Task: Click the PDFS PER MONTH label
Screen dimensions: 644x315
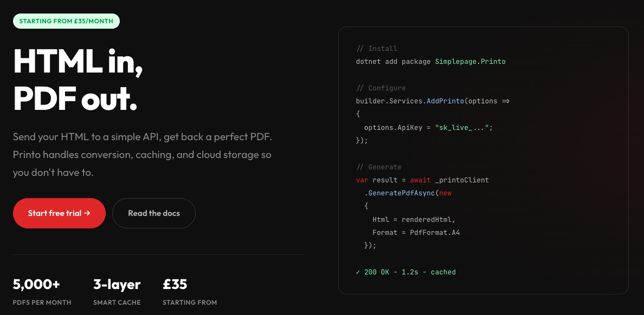Action: point(42,303)
